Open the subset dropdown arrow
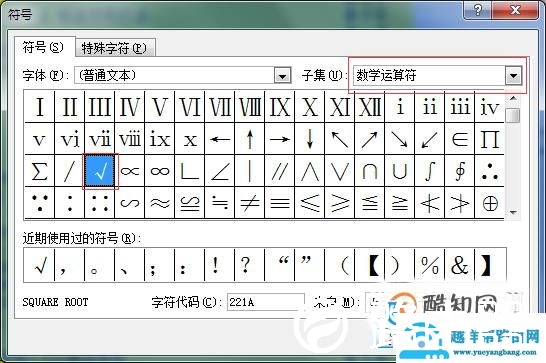The width and height of the screenshot is (546, 363). tap(513, 75)
